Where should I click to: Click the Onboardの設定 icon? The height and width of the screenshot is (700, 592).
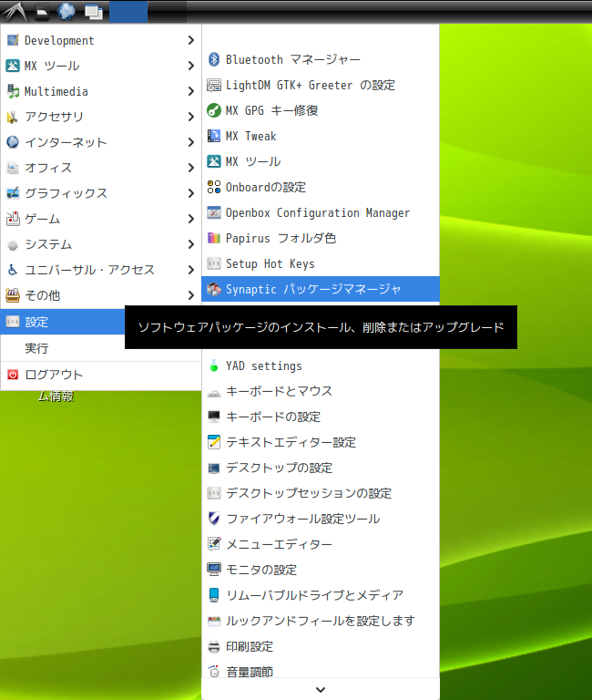click(x=214, y=187)
